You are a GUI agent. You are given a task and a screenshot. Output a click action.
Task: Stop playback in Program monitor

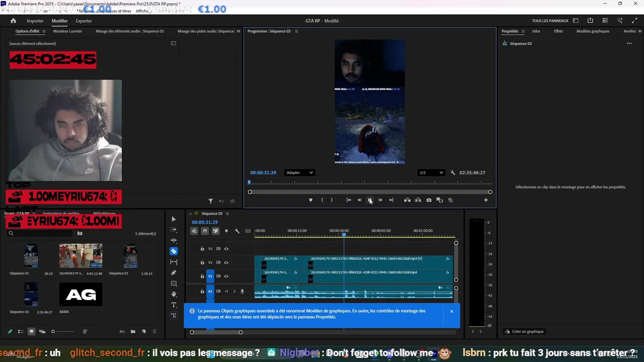(370, 200)
